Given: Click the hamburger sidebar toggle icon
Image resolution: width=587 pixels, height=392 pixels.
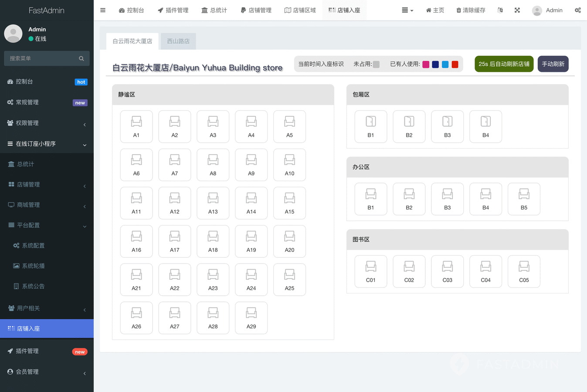Looking at the screenshot, I should pyautogui.click(x=103, y=10).
